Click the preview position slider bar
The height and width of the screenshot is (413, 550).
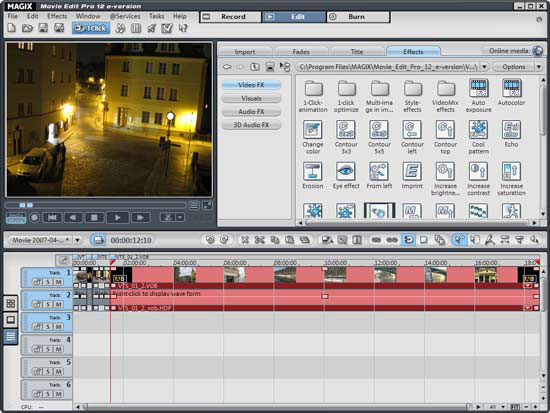coord(95,205)
